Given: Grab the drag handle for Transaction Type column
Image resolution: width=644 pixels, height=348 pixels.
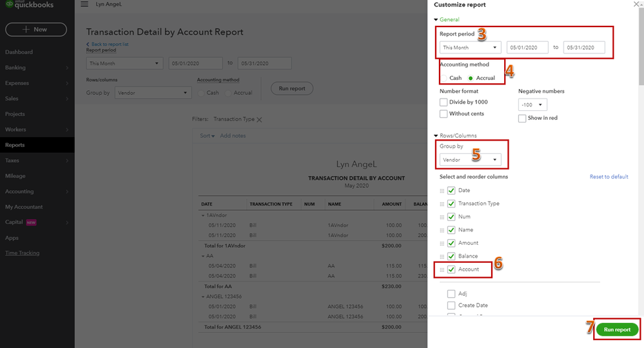Looking at the screenshot, I should coord(442,204).
